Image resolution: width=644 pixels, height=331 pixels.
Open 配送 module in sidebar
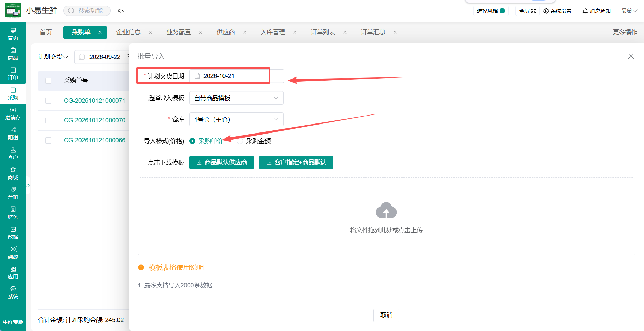(13, 134)
